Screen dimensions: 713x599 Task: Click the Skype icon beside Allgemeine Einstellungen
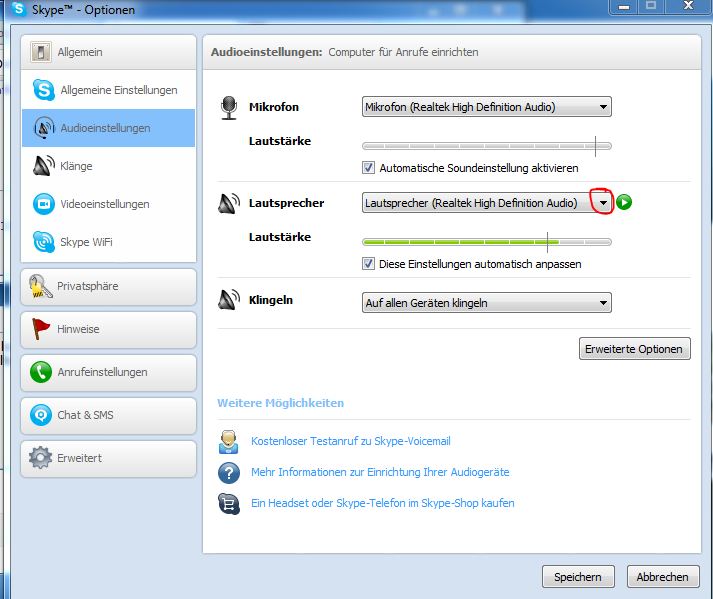(44, 90)
